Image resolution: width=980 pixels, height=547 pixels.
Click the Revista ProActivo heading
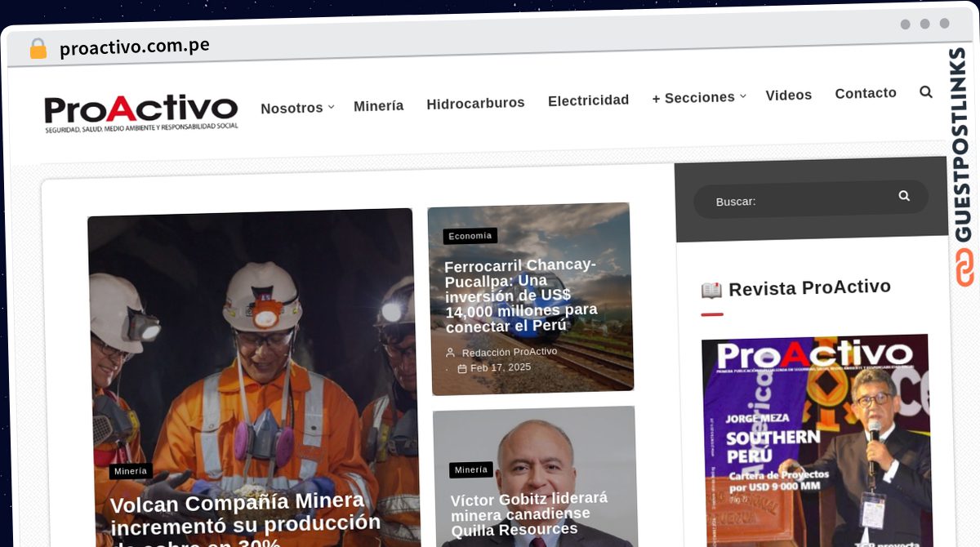(x=809, y=288)
